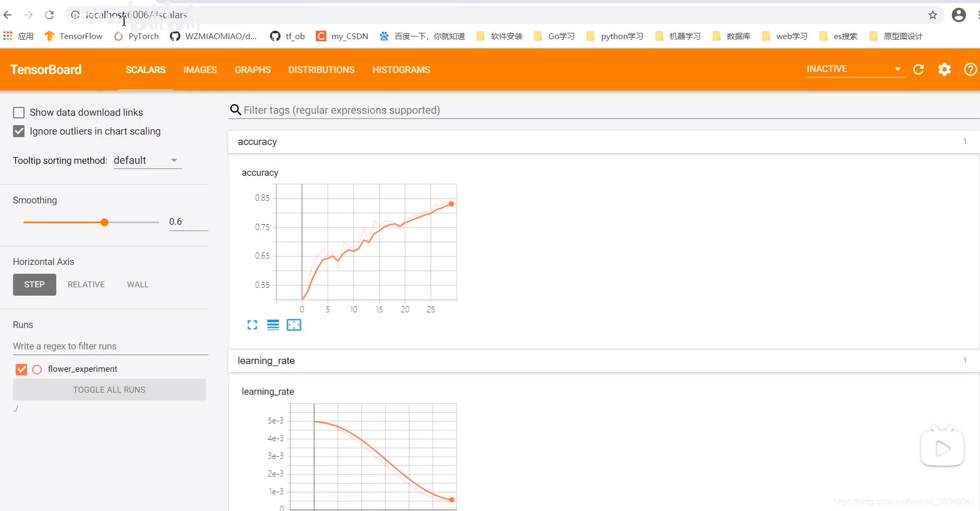Screen dimensions: 980x511
Task: Click the regex filter runs field
Action: point(111,346)
